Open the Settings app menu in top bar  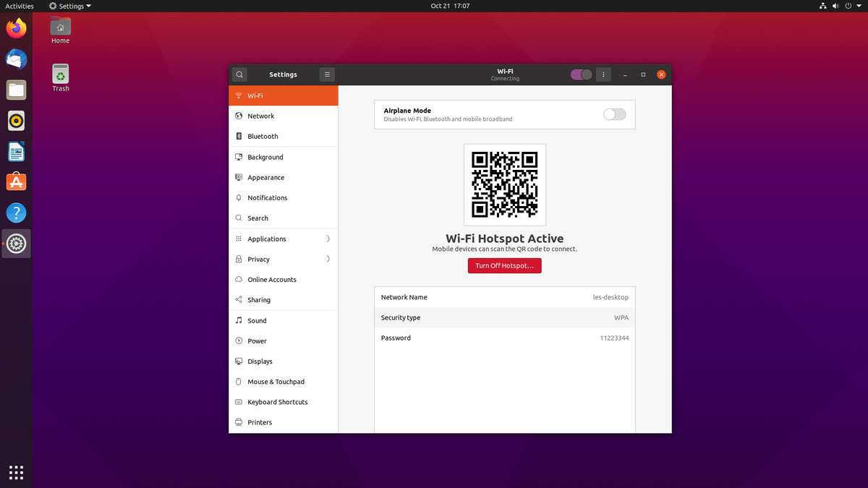[x=70, y=6]
